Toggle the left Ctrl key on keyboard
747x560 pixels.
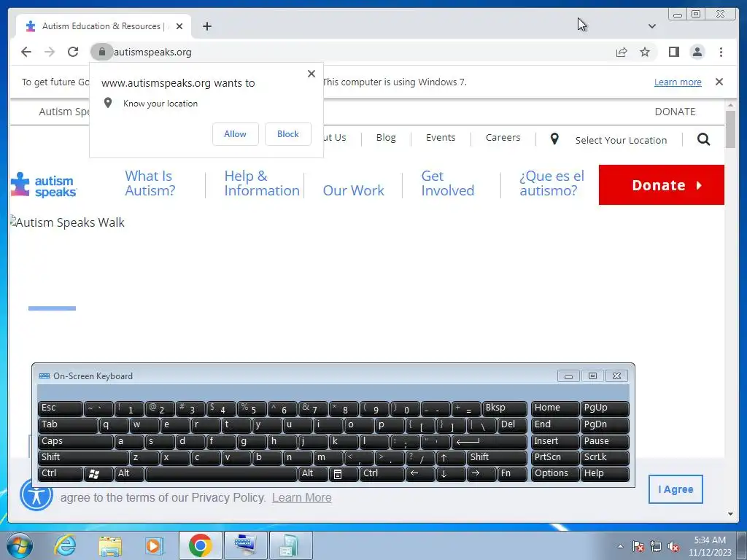click(60, 474)
